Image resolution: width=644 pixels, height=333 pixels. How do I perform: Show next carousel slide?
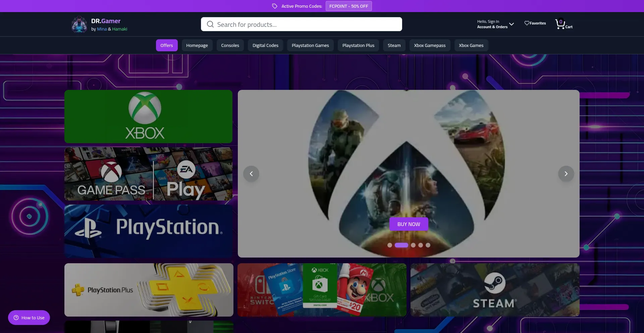coord(566,174)
